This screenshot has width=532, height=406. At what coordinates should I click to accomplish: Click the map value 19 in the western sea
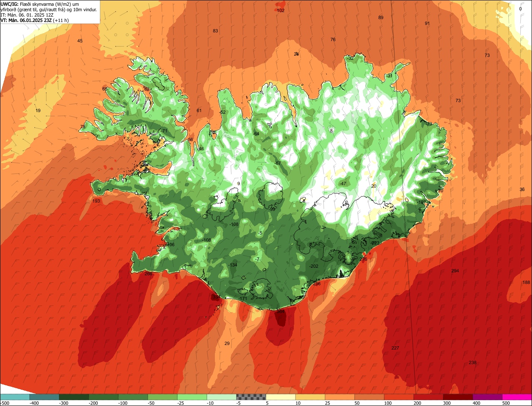[x=38, y=110]
